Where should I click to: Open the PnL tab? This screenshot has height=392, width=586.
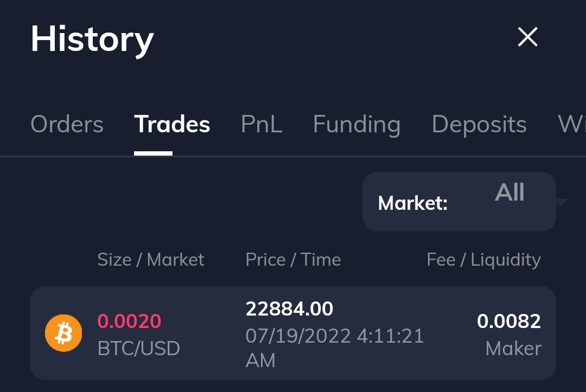[262, 124]
